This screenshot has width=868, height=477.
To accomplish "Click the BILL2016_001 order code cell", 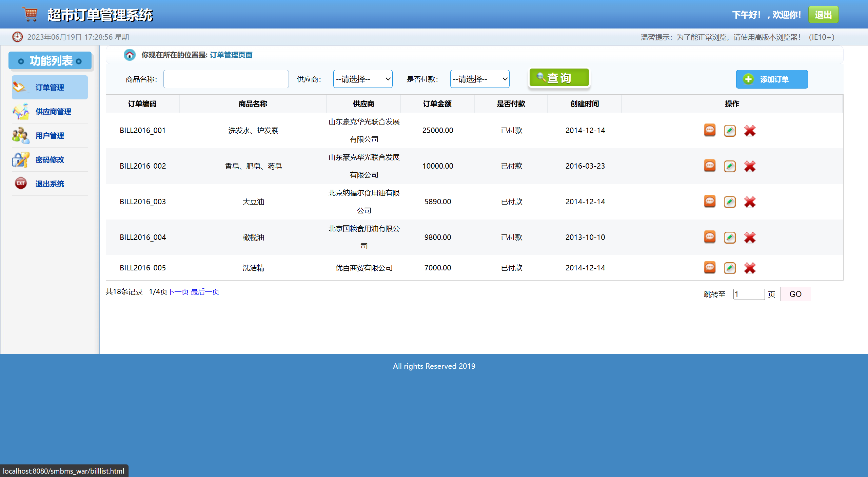I will [143, 130].
